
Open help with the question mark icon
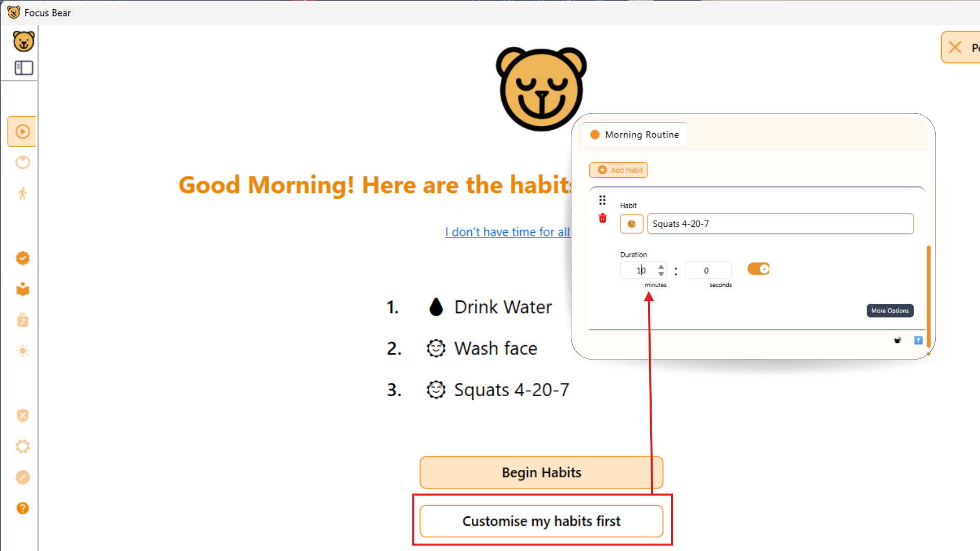(x=22, y=508)
